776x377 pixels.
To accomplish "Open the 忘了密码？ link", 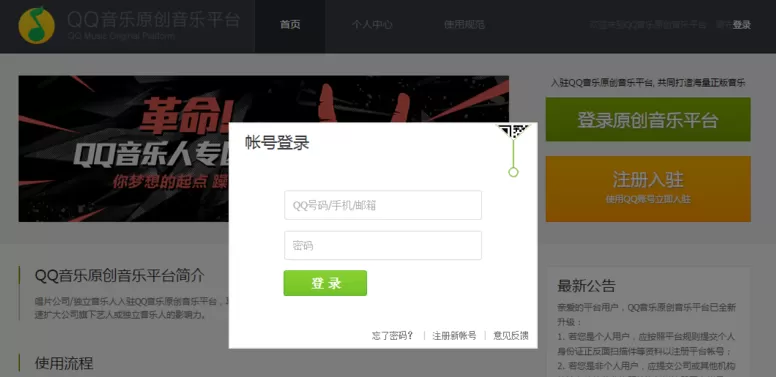I will (393, 335).
